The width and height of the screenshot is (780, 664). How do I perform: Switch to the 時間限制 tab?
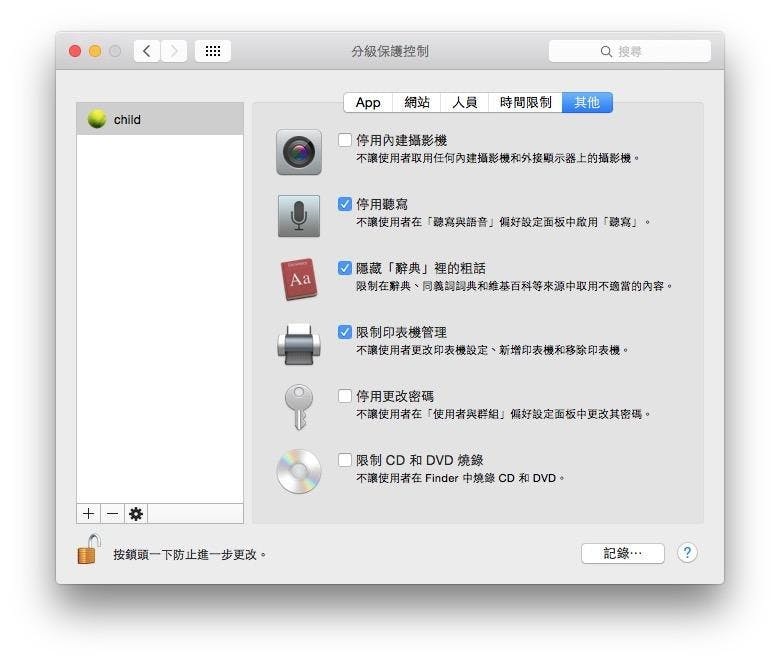525,102
